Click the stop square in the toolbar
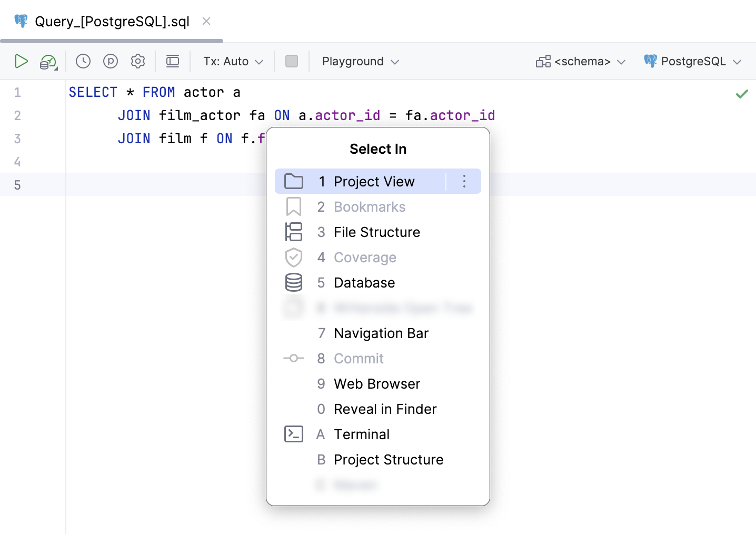Screen dimensions: 756x534 292,61
